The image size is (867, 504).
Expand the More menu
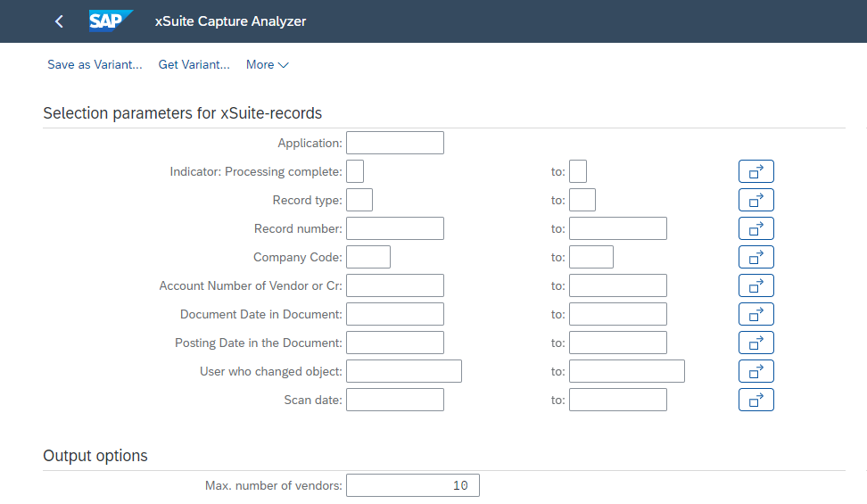pyautogui.click(x=267, y=65)
